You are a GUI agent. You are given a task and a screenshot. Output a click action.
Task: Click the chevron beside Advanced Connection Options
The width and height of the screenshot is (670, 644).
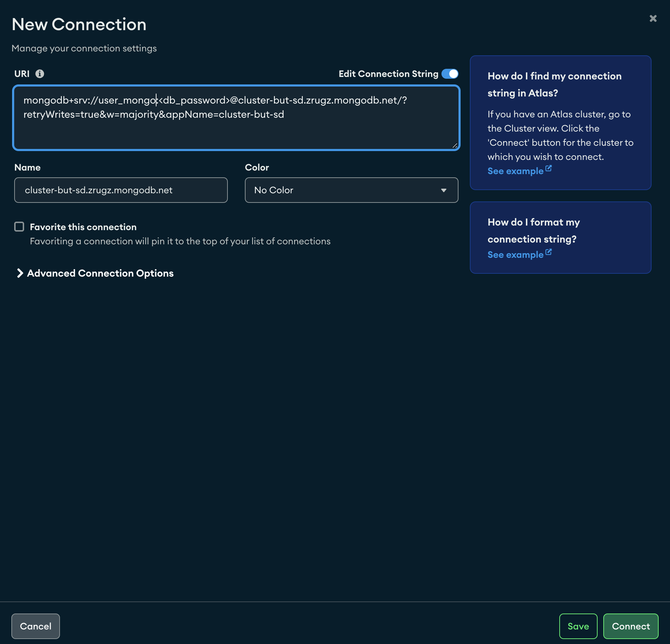pyautogui.click(x=20, y=273)
